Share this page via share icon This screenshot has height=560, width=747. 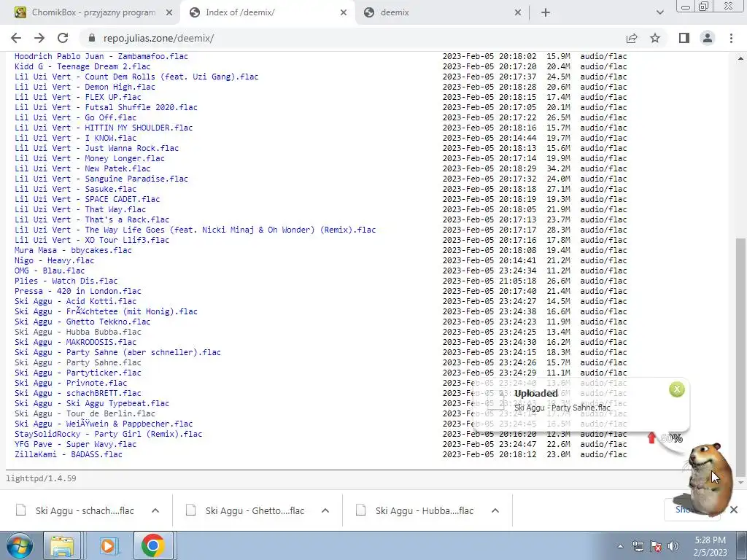(632, 38)
